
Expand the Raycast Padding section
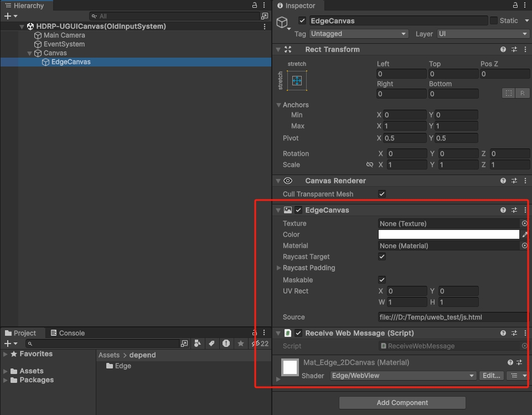point(279,268)
